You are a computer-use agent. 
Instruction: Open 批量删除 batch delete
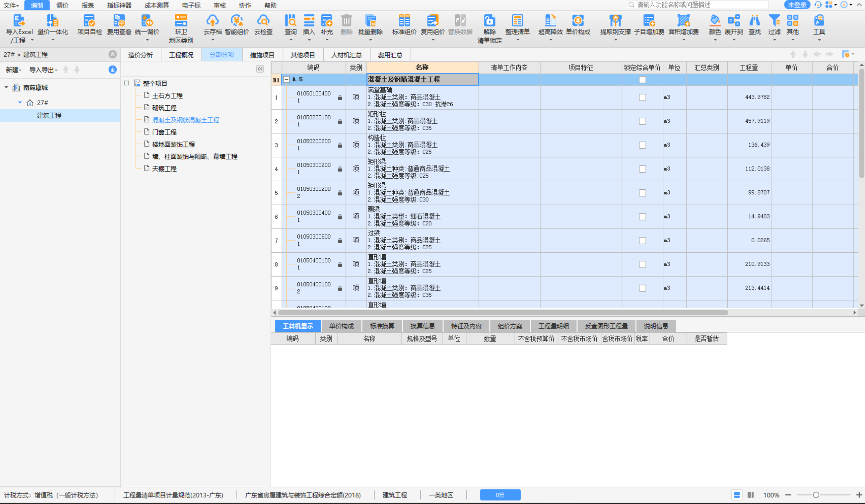370,27
